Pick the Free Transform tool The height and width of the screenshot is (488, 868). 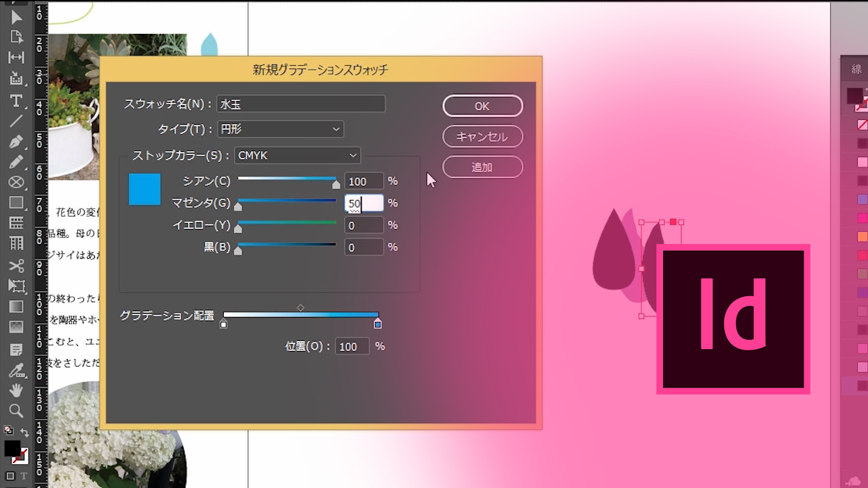pyautogui.click(x=16, y=286)
